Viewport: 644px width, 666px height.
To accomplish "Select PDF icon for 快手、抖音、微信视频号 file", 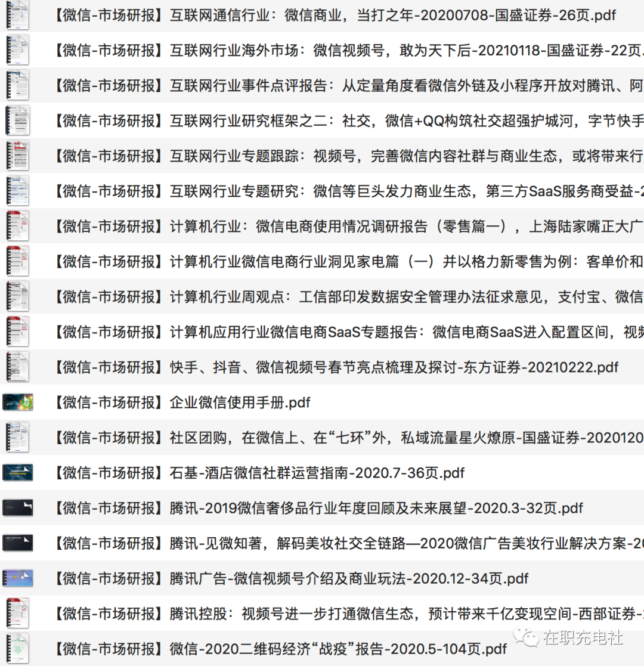I will 17,367.
